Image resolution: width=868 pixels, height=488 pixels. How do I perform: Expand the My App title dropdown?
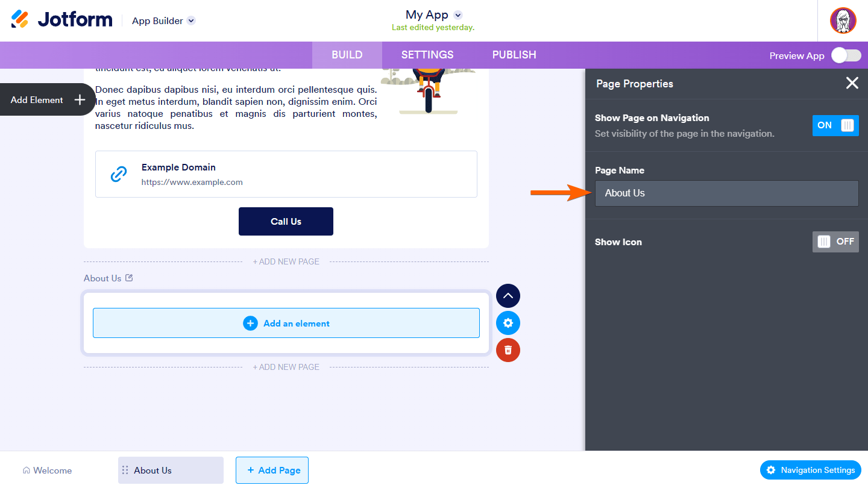458,15
